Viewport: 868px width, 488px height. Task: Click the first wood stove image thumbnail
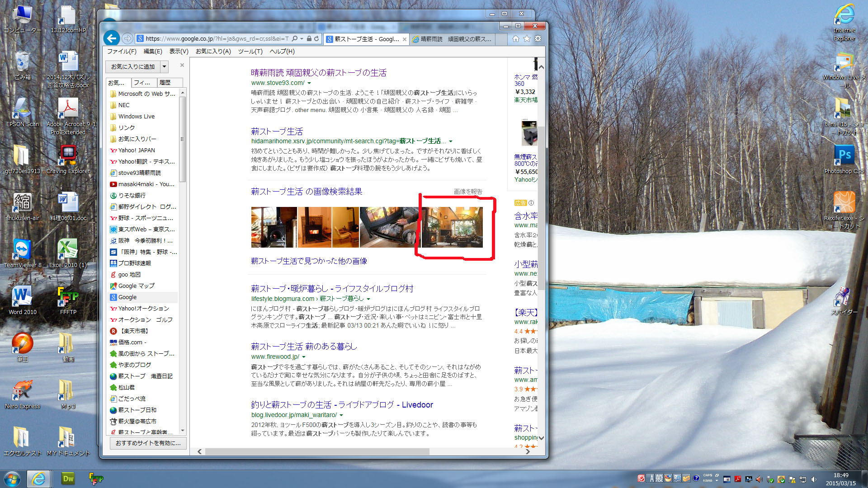274,227
